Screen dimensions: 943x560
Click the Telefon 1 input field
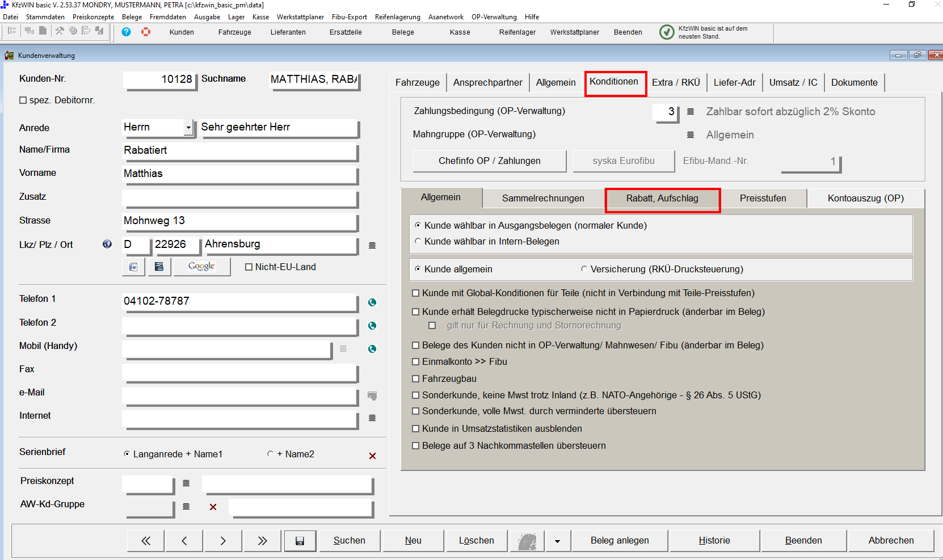pyautogui.click(x=241, y=302)
